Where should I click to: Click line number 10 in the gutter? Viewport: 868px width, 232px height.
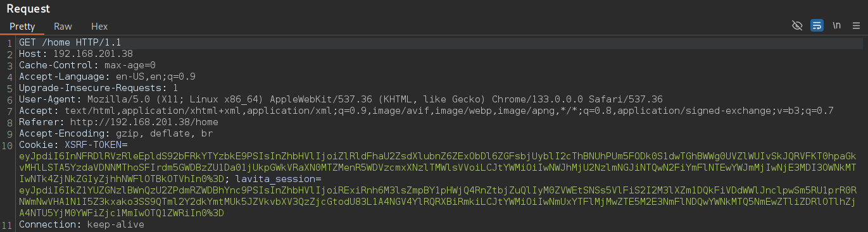[x=8, y=145]
